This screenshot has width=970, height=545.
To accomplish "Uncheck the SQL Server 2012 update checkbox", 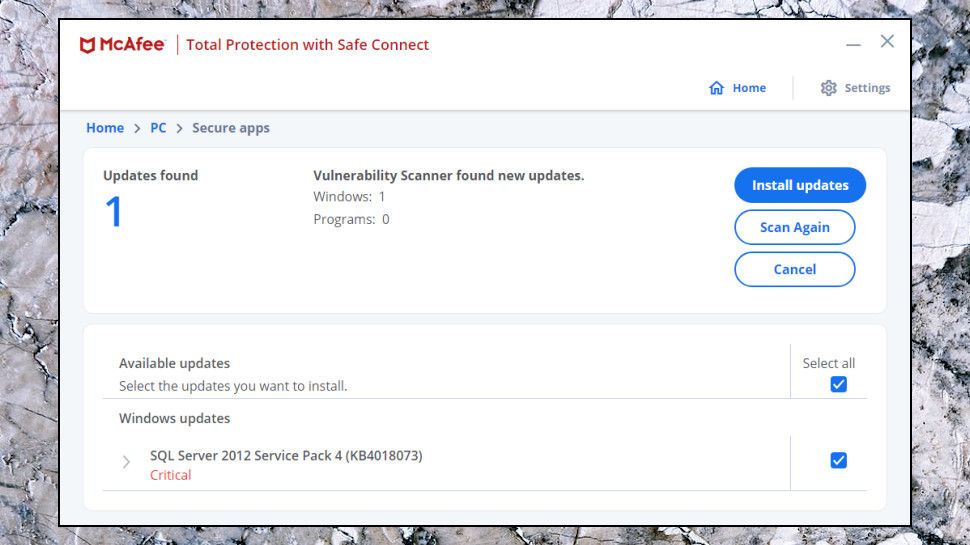I will [838, 460].
